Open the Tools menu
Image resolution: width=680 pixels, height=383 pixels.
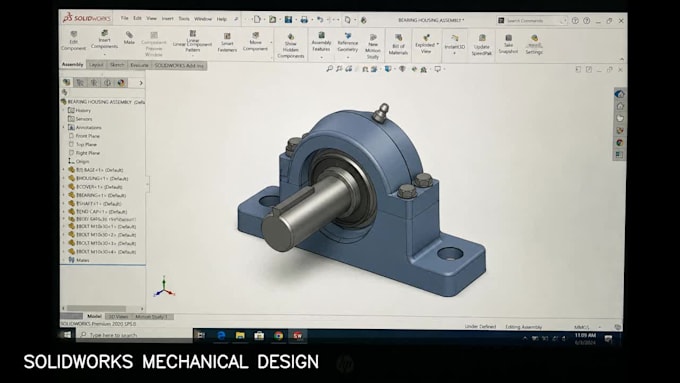click(x=184, y=19)
